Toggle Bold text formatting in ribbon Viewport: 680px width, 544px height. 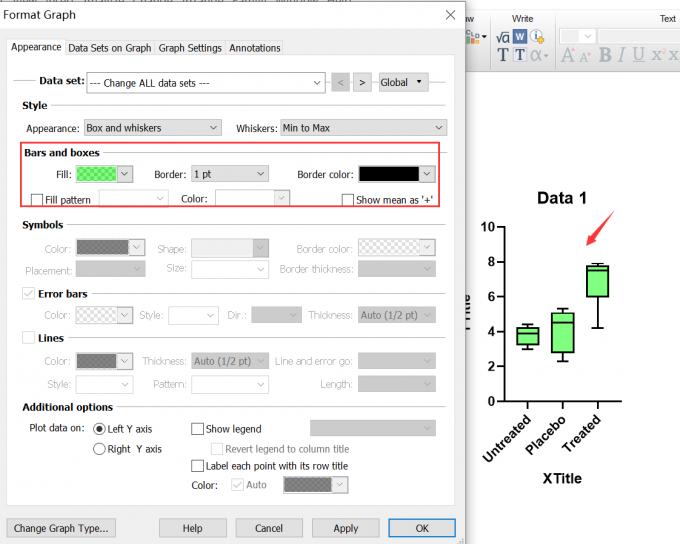(605, 55)
